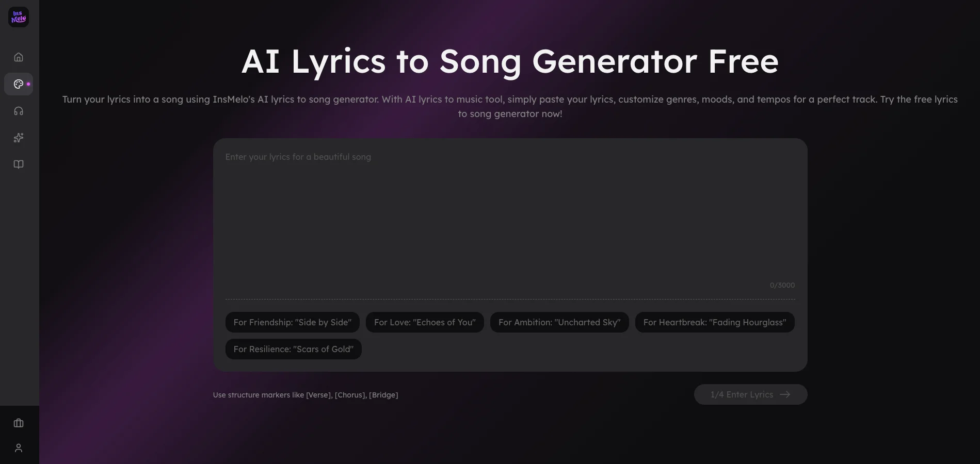The height and width of the screenshot is (464, 980).
Task: Select the open book library icon
Action: point(19,164)
